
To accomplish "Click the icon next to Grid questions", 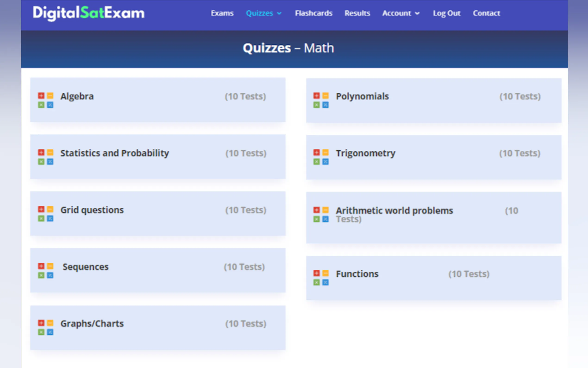I will pyautogui.click(x=45, y=214).
